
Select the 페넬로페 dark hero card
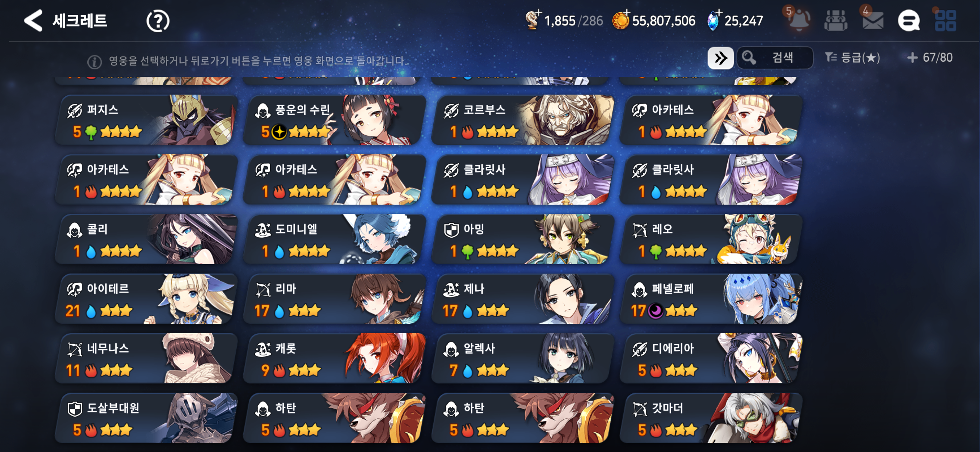point(711,299)
